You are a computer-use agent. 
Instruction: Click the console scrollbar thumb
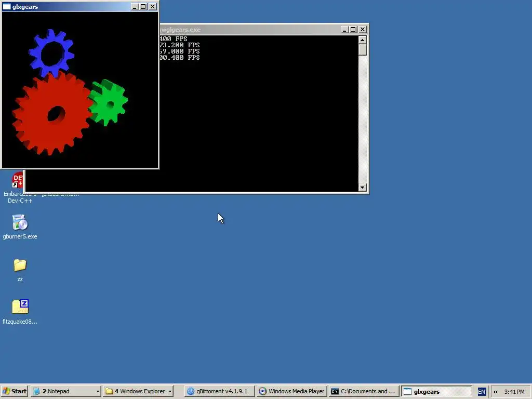tap(362, 49)
